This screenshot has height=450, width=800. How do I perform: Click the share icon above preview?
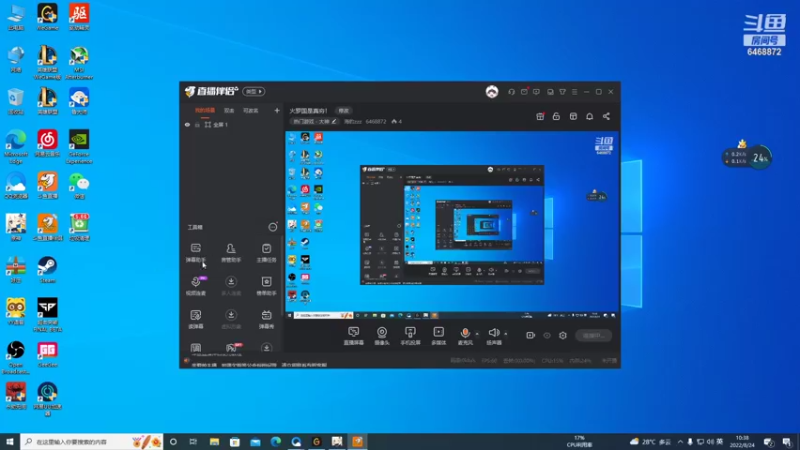pos(606,116)
